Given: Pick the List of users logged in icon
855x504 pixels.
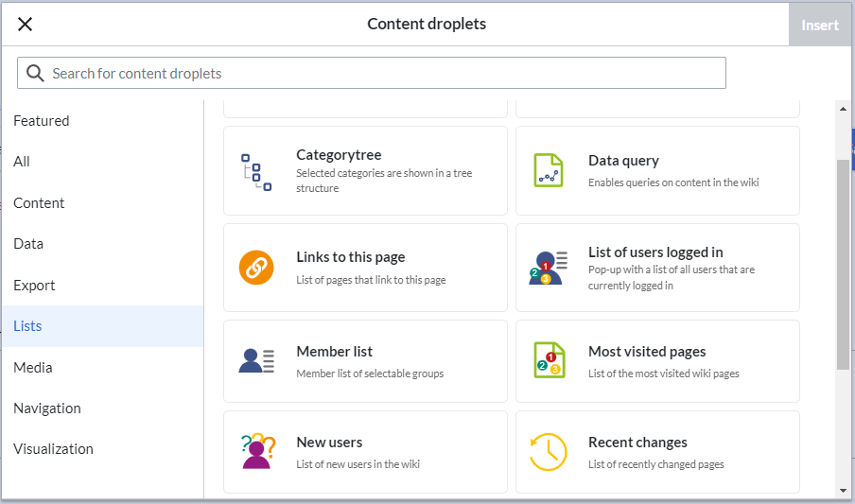Looking at the screenshot, I should coord(548,268).
